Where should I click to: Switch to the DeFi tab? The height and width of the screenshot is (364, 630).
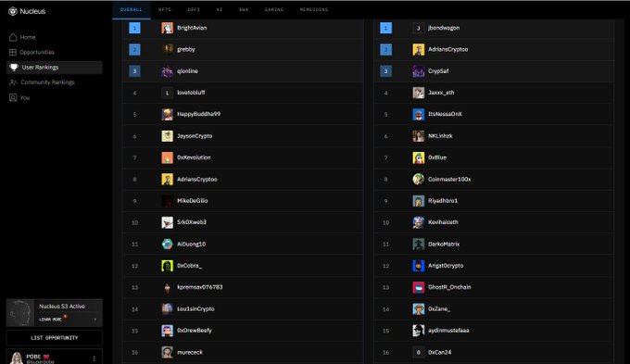(194, 9)
